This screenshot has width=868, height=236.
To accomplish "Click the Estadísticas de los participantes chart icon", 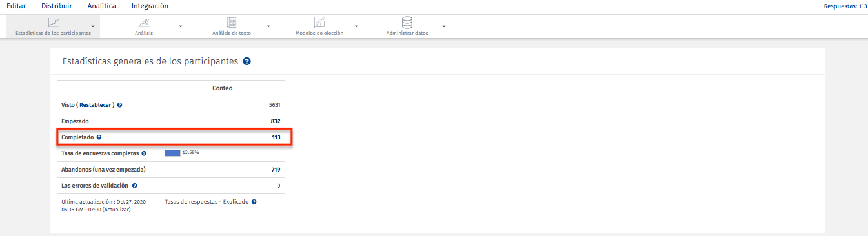I will click(x=53, y=23).
